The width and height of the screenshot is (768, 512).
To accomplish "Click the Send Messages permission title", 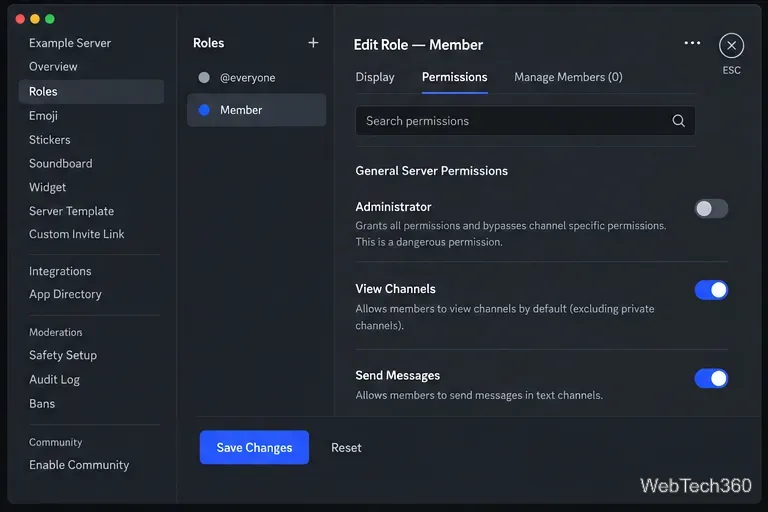I will (x=398, y=376).
